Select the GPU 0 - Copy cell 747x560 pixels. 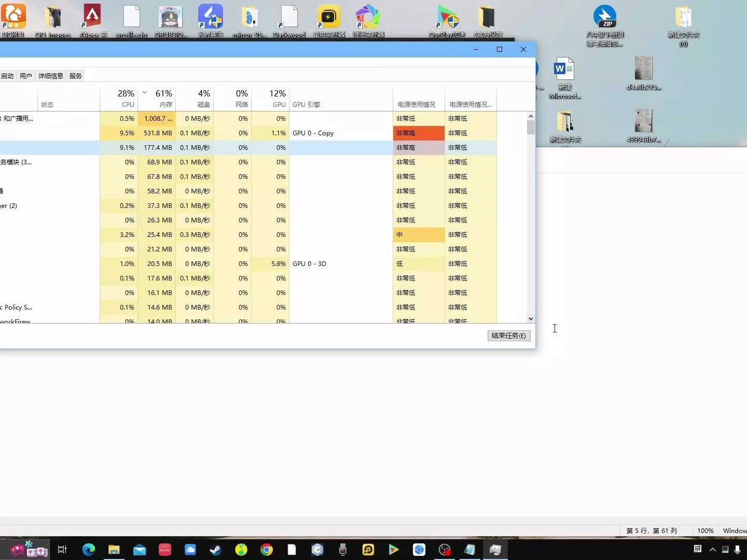pyautogui.click(x=341, y=133)
